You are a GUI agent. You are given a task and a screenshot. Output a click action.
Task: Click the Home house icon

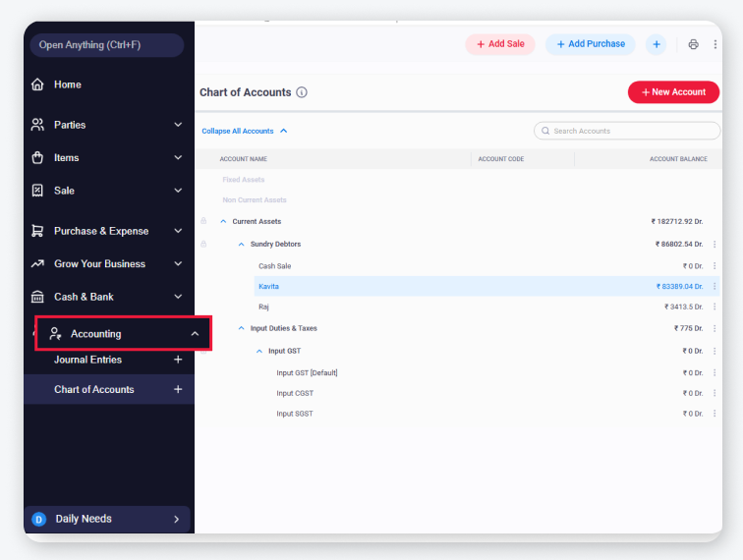click(x=37, y=84)
